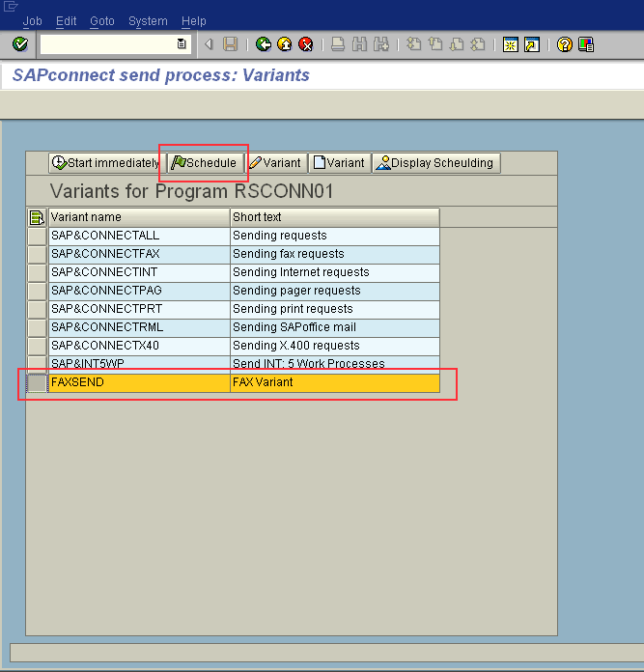Screen dimensions: 644x672
Task: Click the select-all table icon
Action: tap(37, 217)
